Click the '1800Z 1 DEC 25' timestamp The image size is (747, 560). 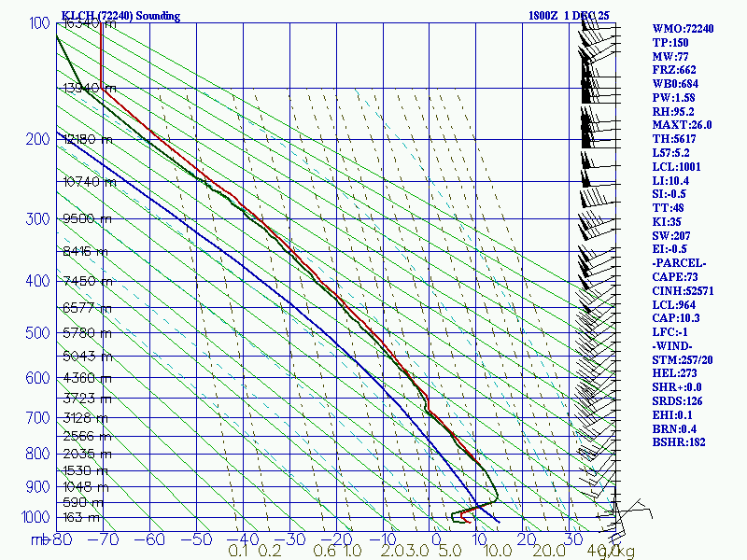tap(569, 16)
